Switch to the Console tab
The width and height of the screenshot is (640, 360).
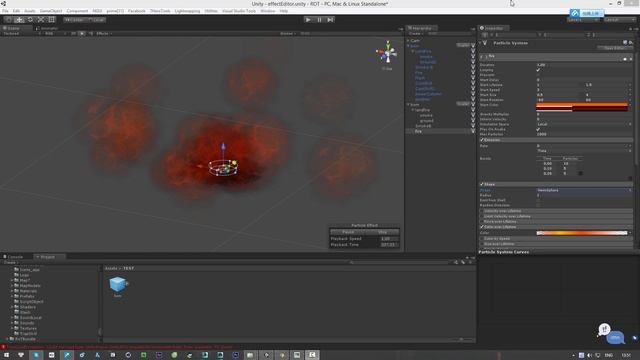point(14,257)
